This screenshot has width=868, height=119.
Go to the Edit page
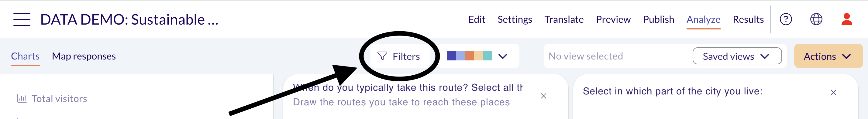[x=477, y=19]
